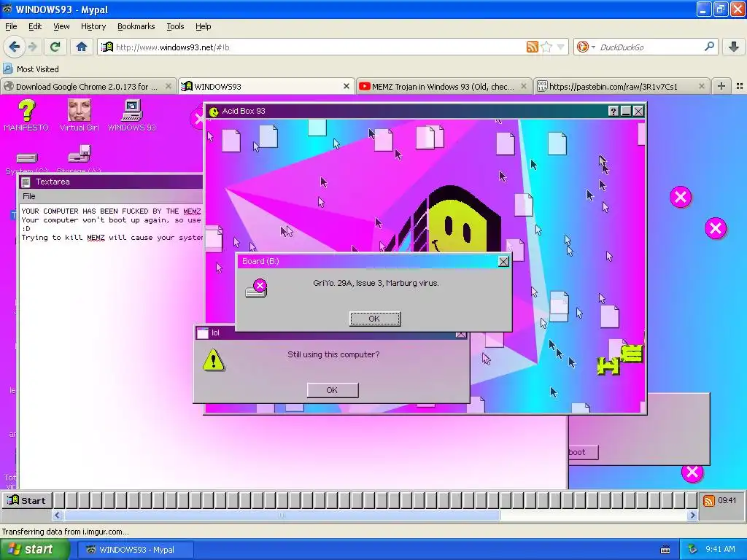Click the Textarea window title icon
Image resolution: width=747 pixels, height=560 pixels.
tap(26, 182)
